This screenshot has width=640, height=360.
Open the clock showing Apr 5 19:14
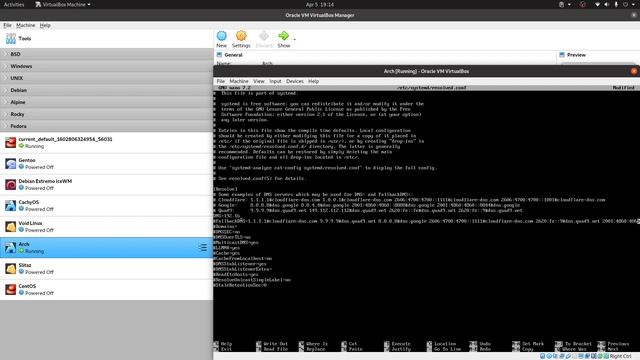(x=320, y=4)
